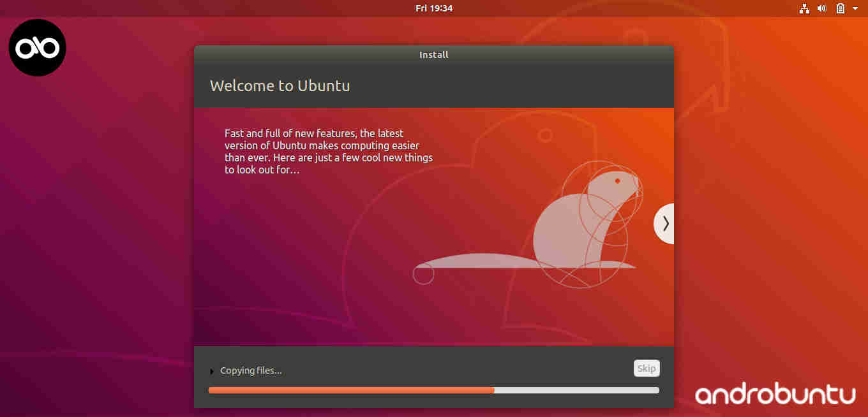Click the Androbuntu circular logo
Viewport: 868px width, 417px height.
pyautogui.click(x=37, y=47)
